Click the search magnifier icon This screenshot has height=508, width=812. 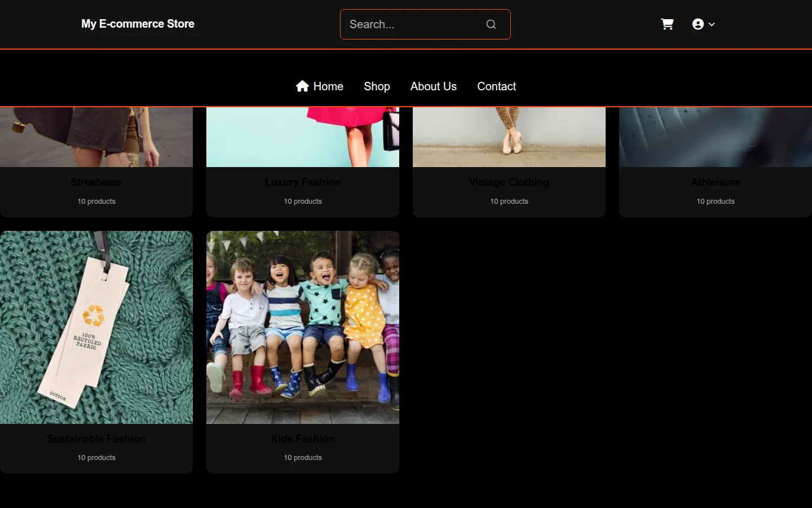(491, 24)
